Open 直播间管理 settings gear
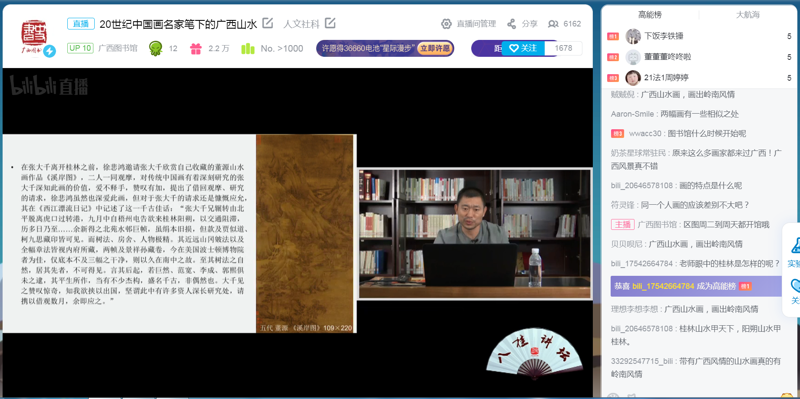 coord(446,24)
